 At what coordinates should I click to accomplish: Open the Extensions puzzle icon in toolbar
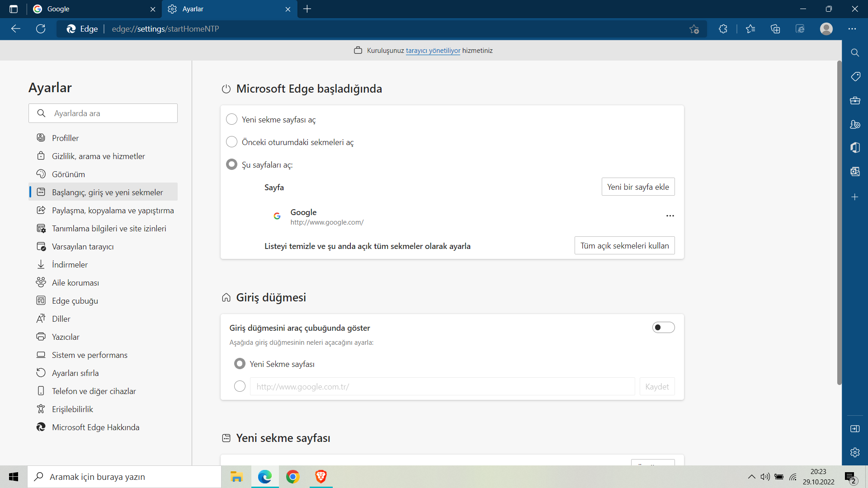pyautogui.click(x=723, y=29)
